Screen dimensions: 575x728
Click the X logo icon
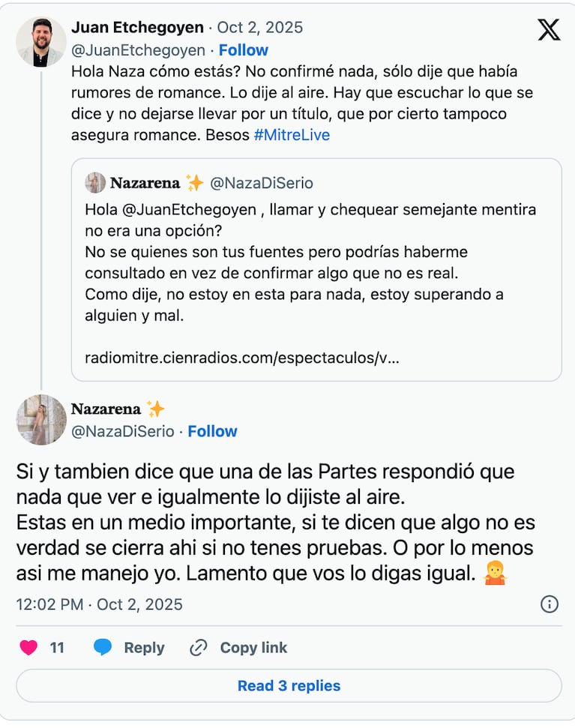point(549,29)
